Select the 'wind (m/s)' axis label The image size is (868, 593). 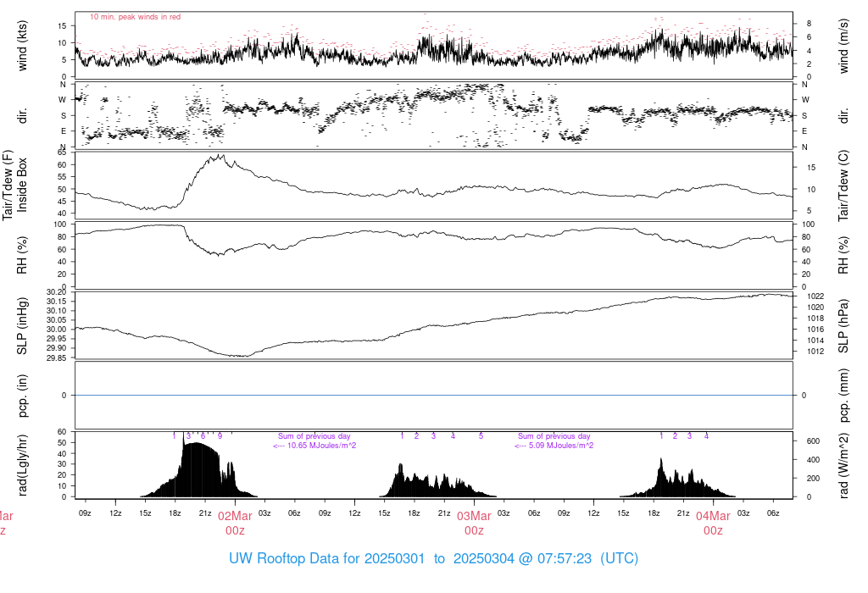click(843, 46)
